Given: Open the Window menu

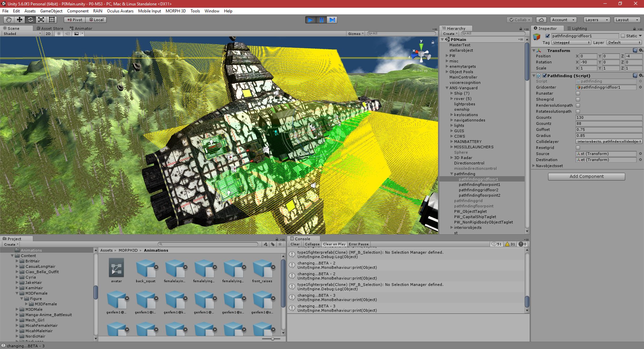Looking at the screenshot, I should pyautogui.click(x=212, y=11).
